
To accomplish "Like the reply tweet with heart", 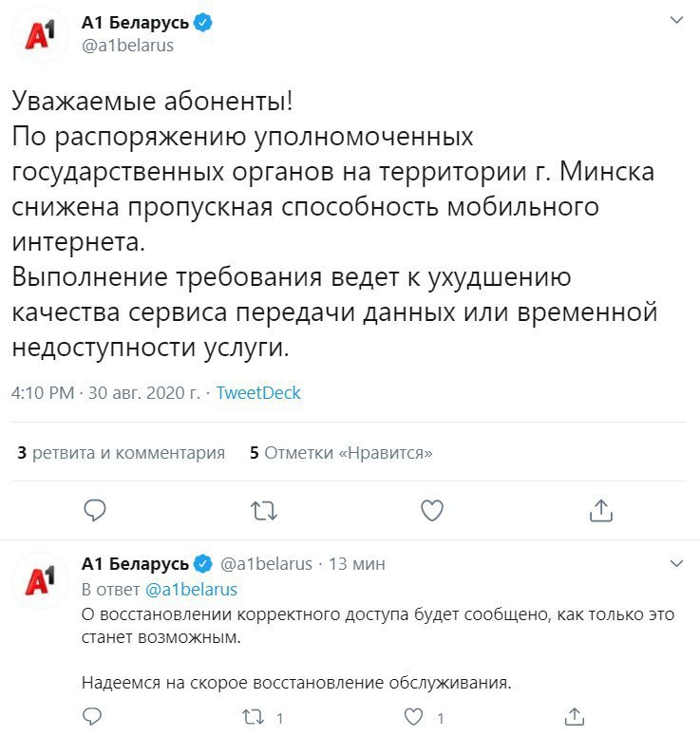I will coord(413,715).
